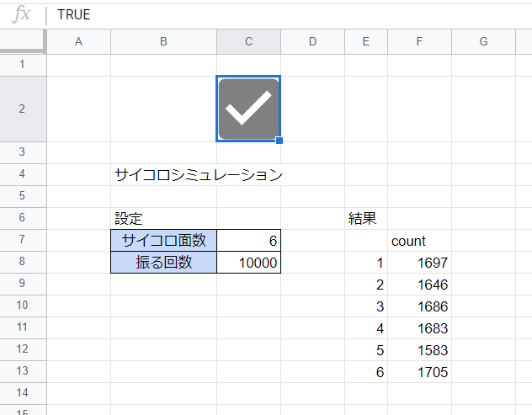
Task: Toggle the large checkbox in cell C2
Action: click(248, 109)
